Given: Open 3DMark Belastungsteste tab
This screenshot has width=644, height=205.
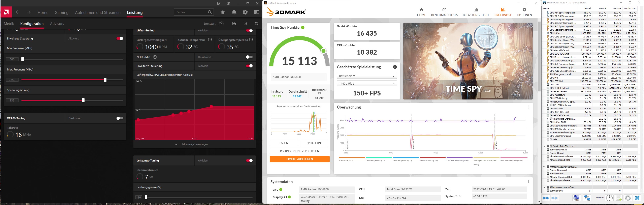Looking at the screenshot, I should [x=476, y=12].
